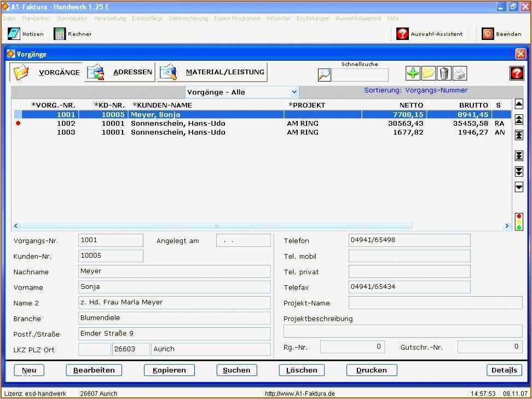Click the Gutschr.-Nr. field
The height and width of the screenshot is (399, 532).
pyautogui.click(x=490, y=347)
